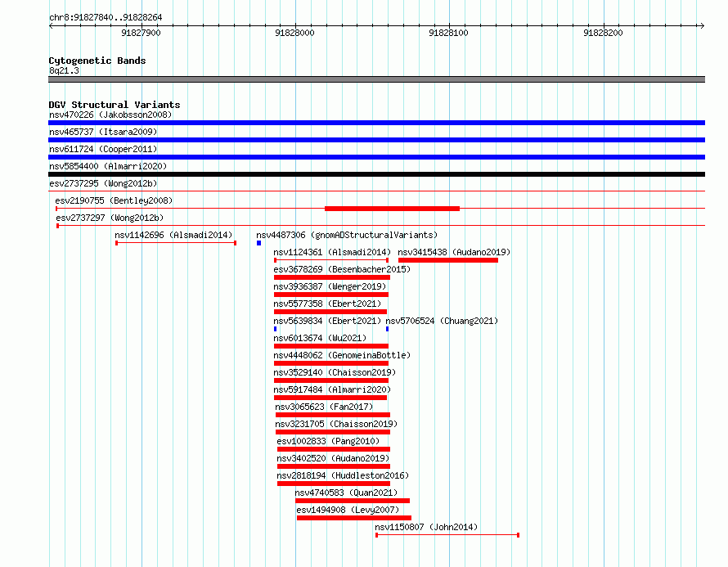Click the nsv3936387 (Wenger2019) label
The width and height of the screenshot is (728, 567).
pyautogui.click(x=330, y=286)
